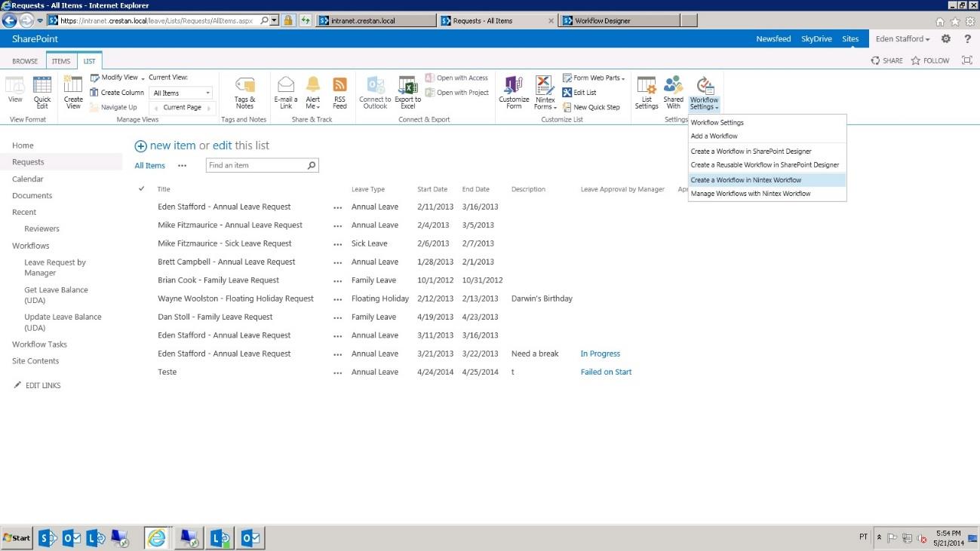Viewport: 980px width, 551px height.
Task: Click Connect to Outlook icon
Action: click(375, 93)
